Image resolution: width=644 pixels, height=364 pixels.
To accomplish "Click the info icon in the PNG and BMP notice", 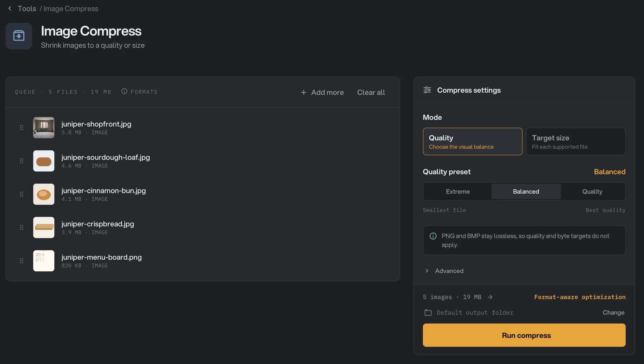I will click(433, 236).
